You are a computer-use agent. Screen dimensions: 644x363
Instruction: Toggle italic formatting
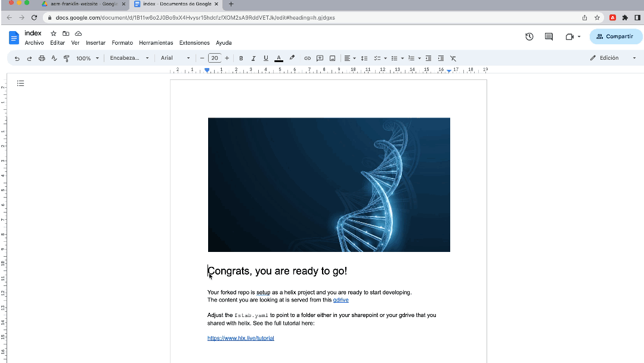click(x=253, y=59)
